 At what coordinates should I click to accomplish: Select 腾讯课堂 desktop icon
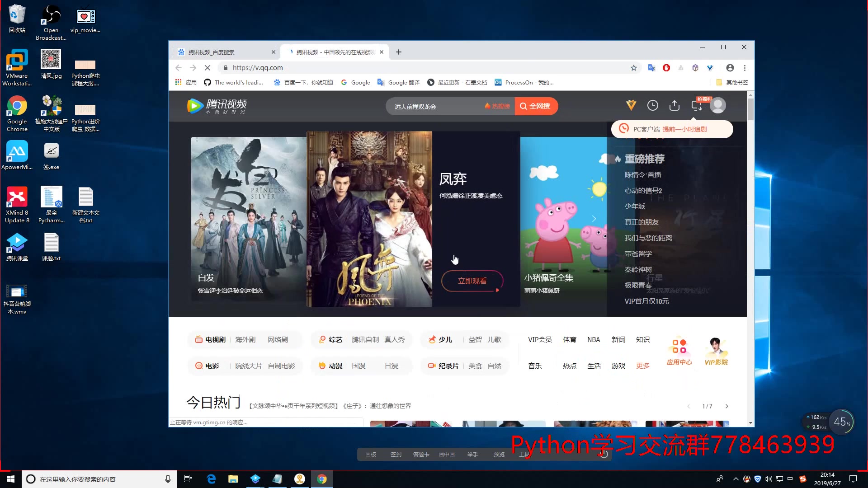click(17, 247)
